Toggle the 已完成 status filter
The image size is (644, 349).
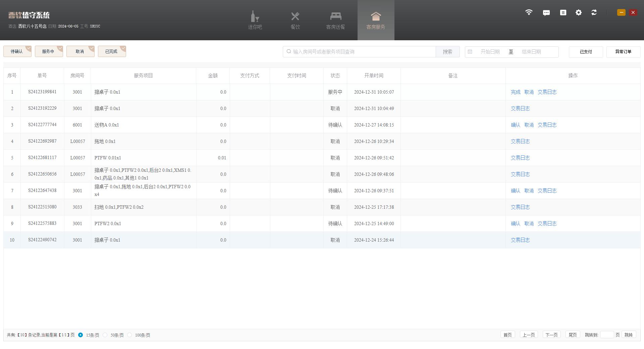pyautogui.click(x=112, y=51)
